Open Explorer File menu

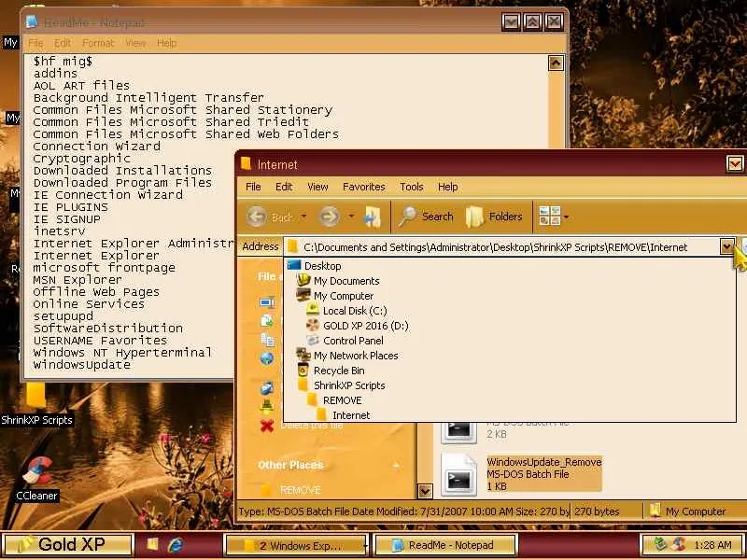[253, 187]
